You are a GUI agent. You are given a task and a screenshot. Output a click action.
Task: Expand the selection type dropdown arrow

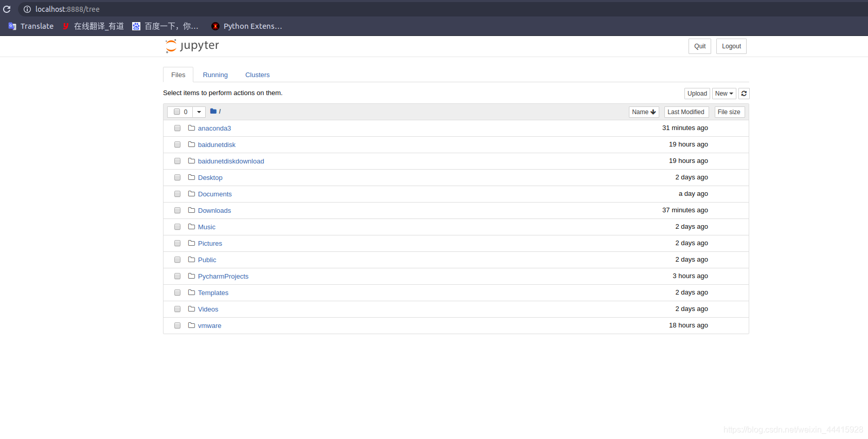coord(199,112)
